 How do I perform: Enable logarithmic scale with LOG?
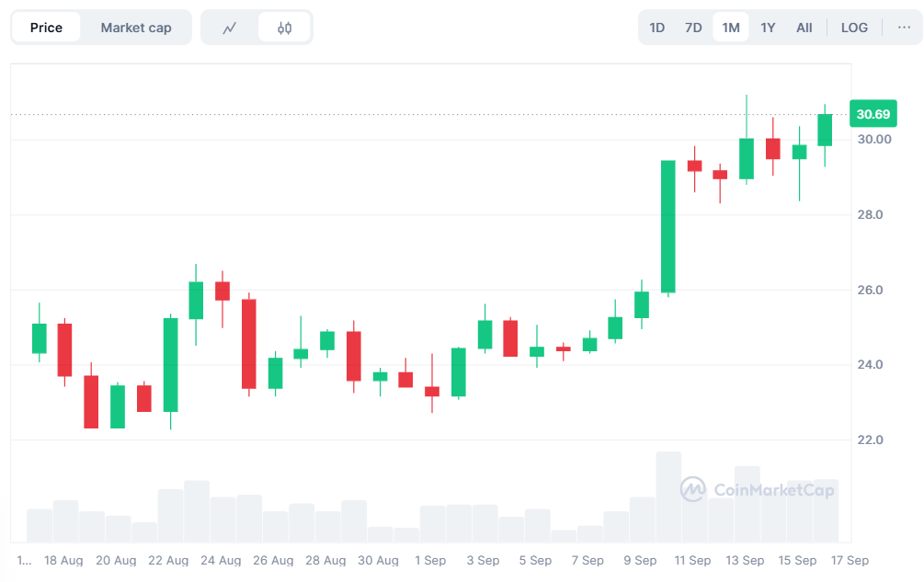pos(854,27)
